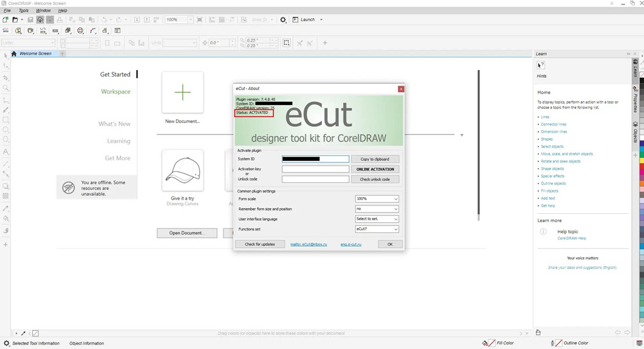Click the New document icon in the toolbar
The image size is (644, 349).
tap(5, 20)
